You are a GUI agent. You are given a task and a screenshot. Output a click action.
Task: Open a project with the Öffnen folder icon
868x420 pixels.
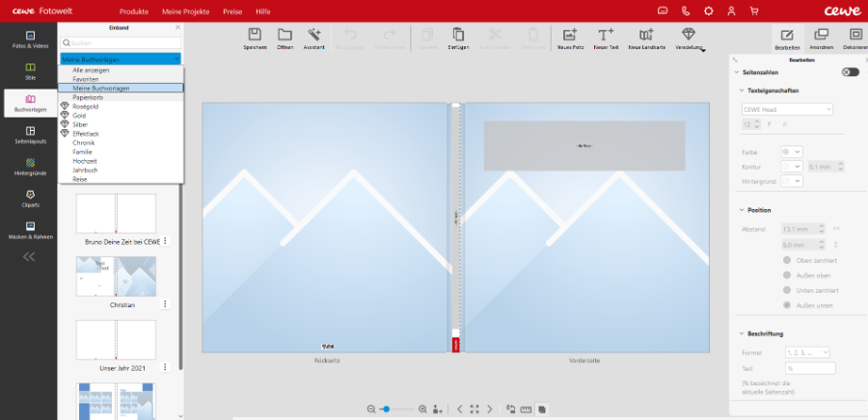tap(285, 35)
